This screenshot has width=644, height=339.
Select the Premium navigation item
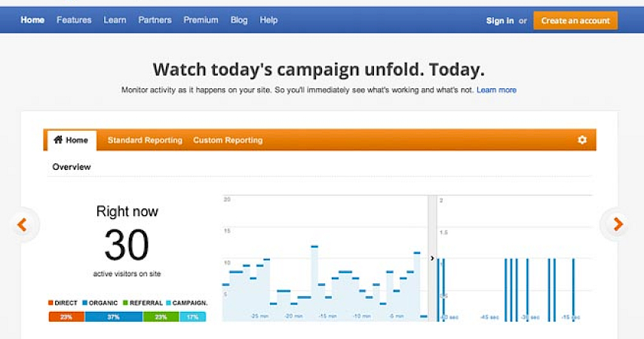point(201,20)
